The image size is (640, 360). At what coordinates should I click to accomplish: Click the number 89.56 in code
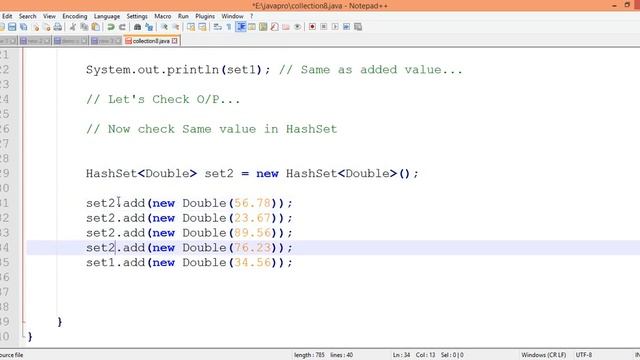(253, 233)
